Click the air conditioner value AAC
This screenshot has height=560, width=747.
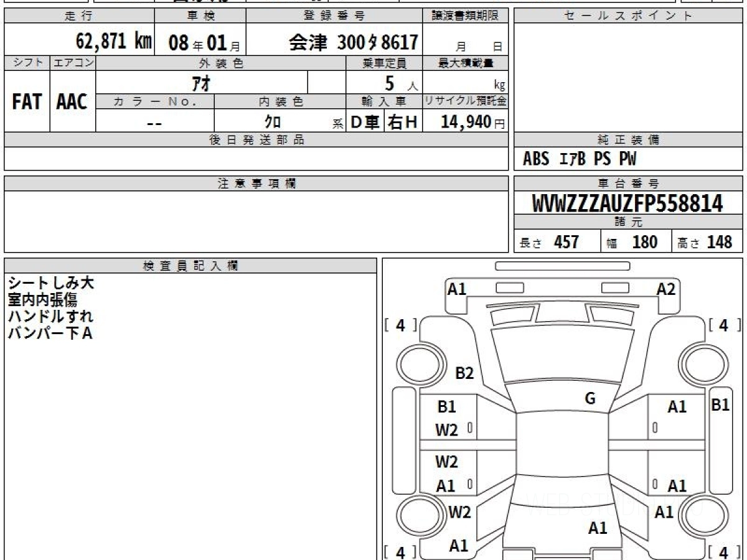tap(72, 102)
